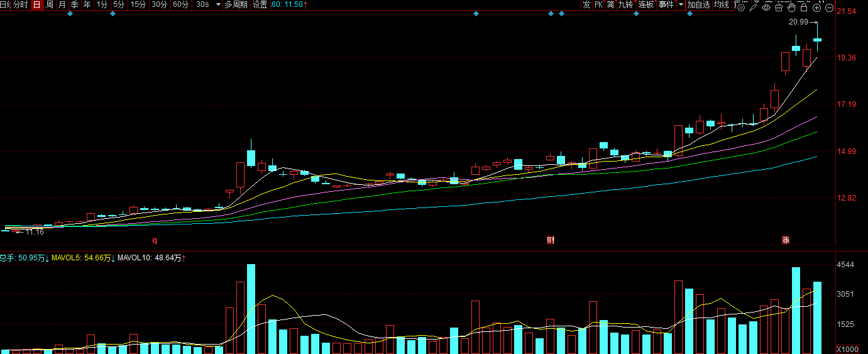Select the 年 yearly period

(x=87, y=4)
